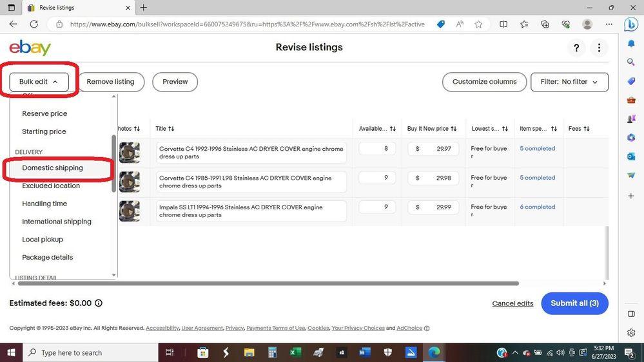
Task: Click the browser back arrow
Action: point(13,24)
